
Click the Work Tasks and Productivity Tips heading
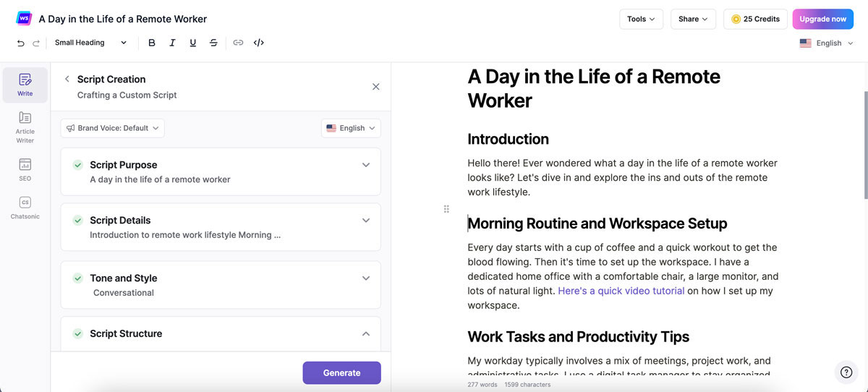(x=578, y=337)
